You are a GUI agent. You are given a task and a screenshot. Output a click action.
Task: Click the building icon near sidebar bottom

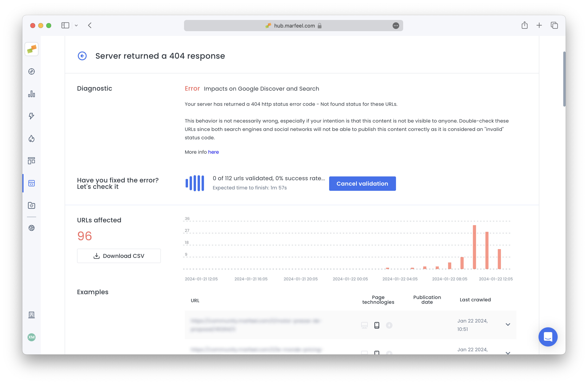tap(31, 315)
